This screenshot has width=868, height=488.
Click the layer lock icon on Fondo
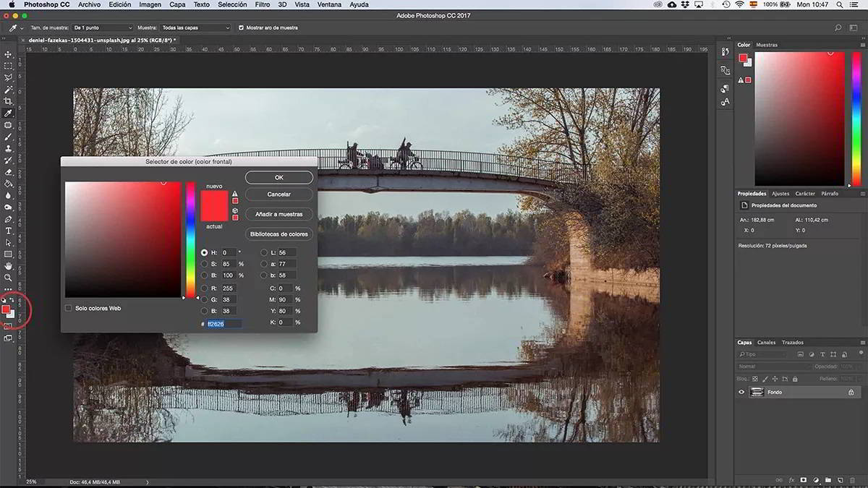tap(851, 392)
